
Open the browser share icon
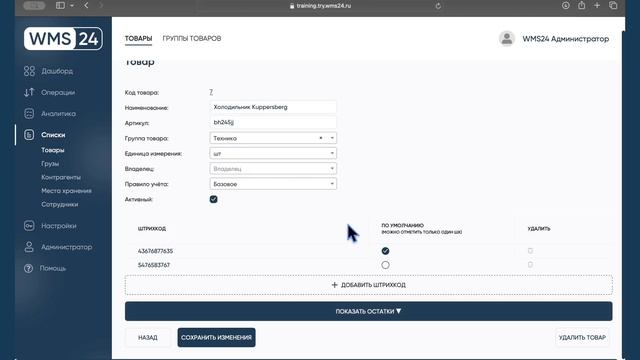(581, 5)
